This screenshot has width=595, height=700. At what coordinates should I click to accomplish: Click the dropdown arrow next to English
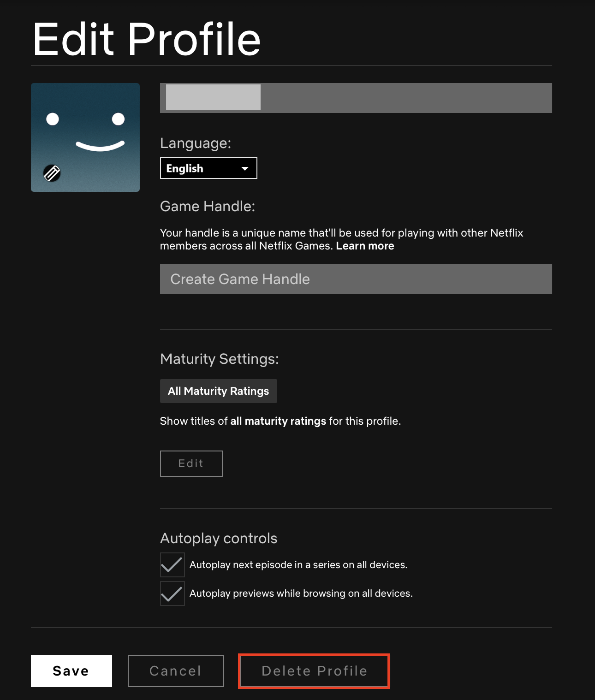245,168
